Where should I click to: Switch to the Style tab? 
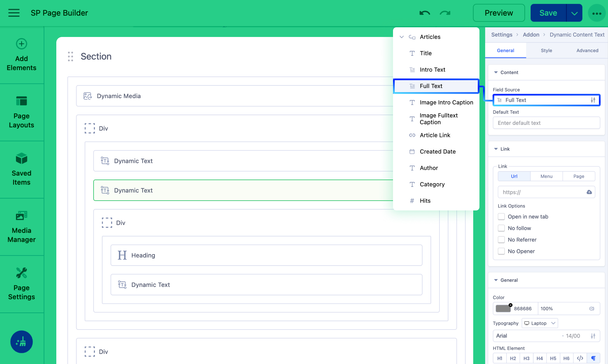click(x=546, y=50)
